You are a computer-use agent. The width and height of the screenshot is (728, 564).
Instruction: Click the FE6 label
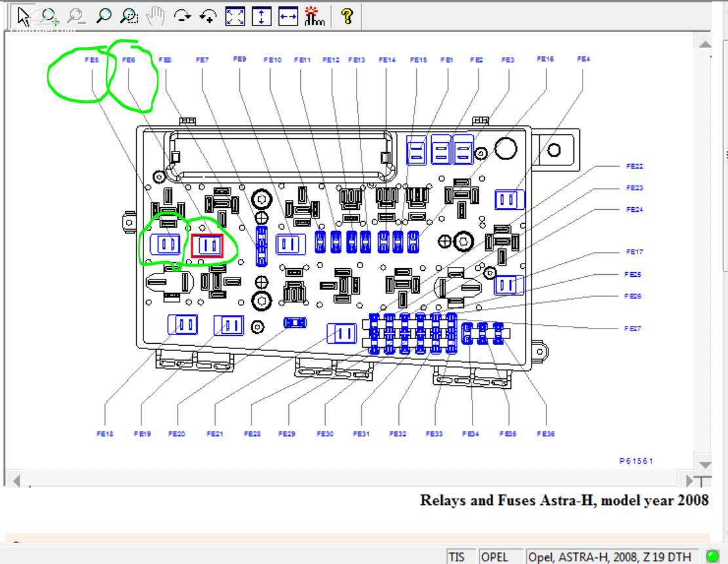(128, 60)
